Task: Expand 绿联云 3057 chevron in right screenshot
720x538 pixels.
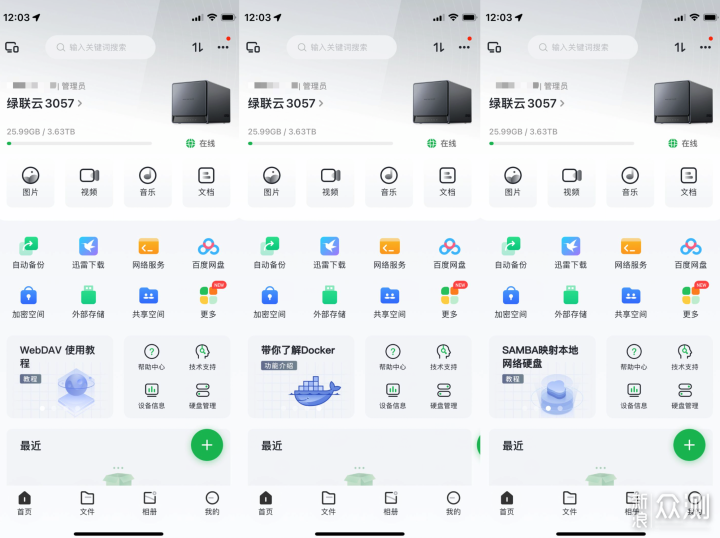Action: 562,103
